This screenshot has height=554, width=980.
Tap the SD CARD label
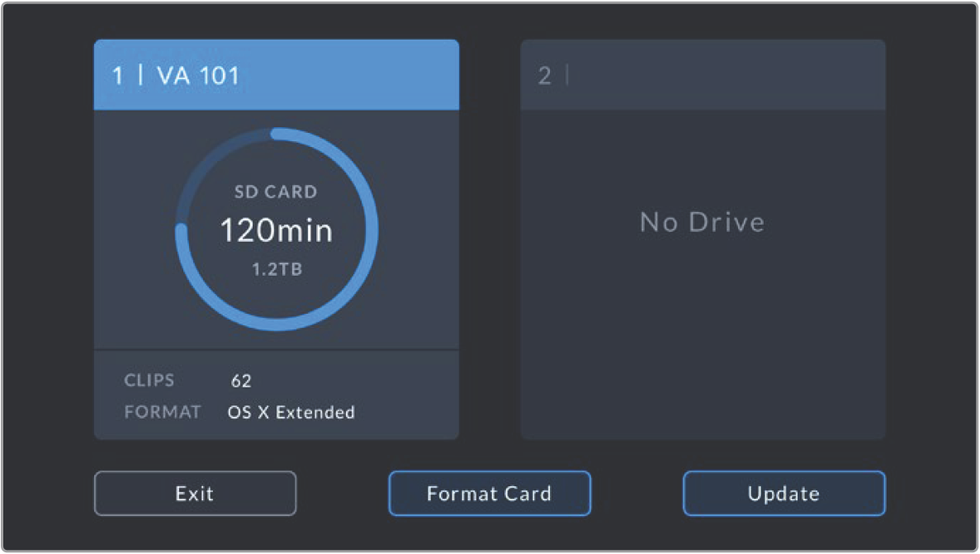pyautogui.click(x=276, y=192)
